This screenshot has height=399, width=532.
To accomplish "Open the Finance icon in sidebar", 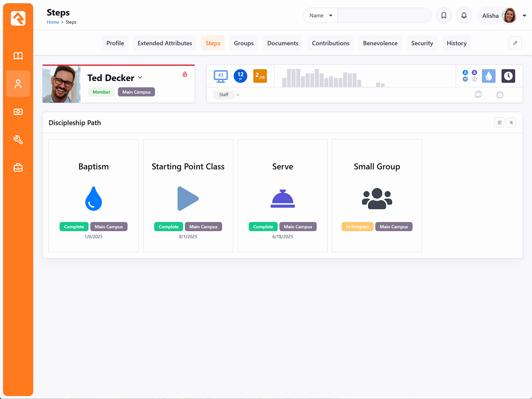I will (x=18, y=112).
